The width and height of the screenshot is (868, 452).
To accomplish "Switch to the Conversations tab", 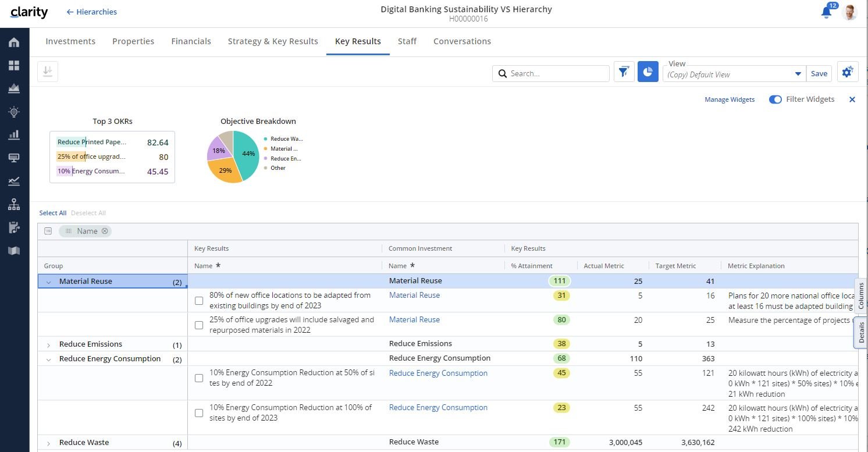I will tap(462, 41).
